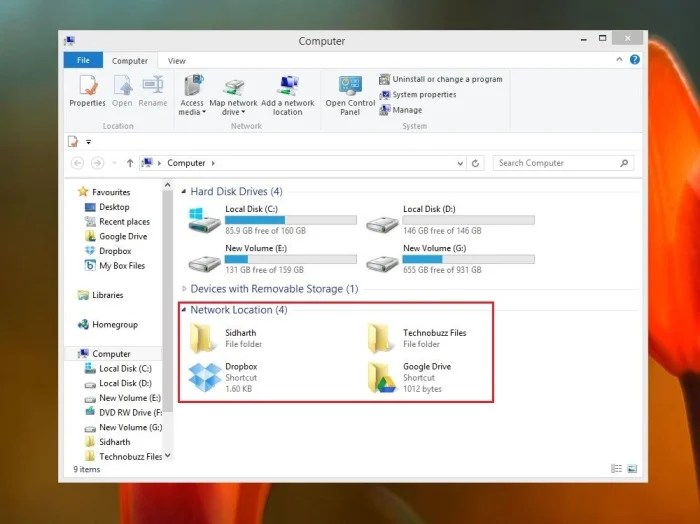Expand Devices with Removable Storage group

coord(183,289)
